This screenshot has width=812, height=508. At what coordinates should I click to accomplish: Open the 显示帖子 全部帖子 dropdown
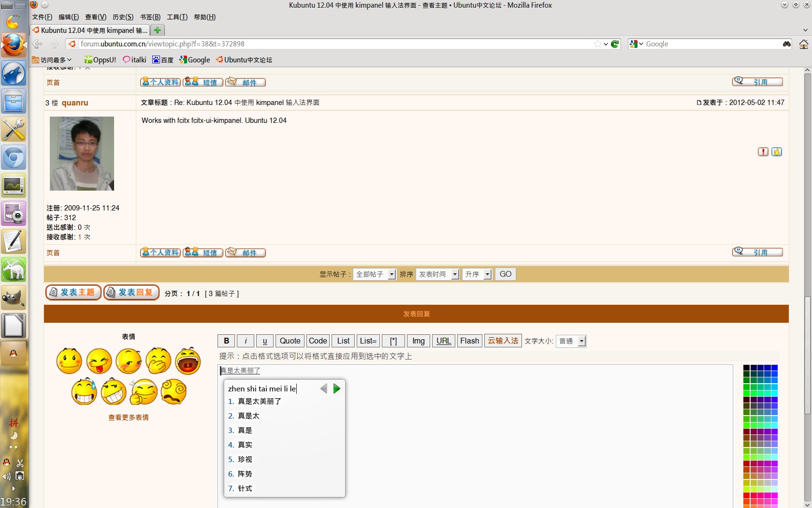[x=375, y=274]
